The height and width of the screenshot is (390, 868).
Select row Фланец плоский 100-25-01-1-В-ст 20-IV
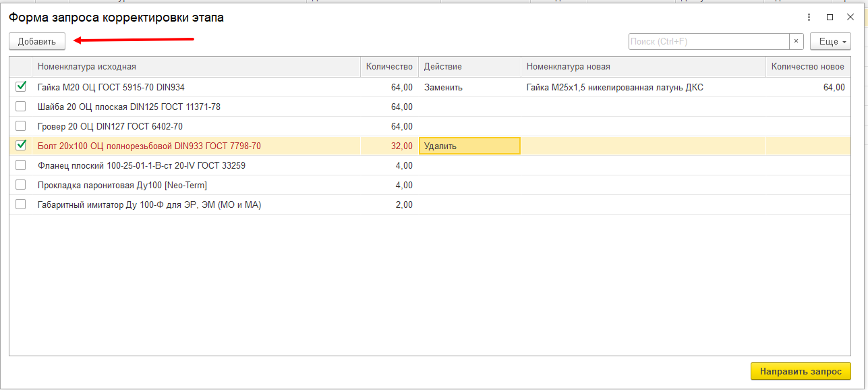[430, 165]
